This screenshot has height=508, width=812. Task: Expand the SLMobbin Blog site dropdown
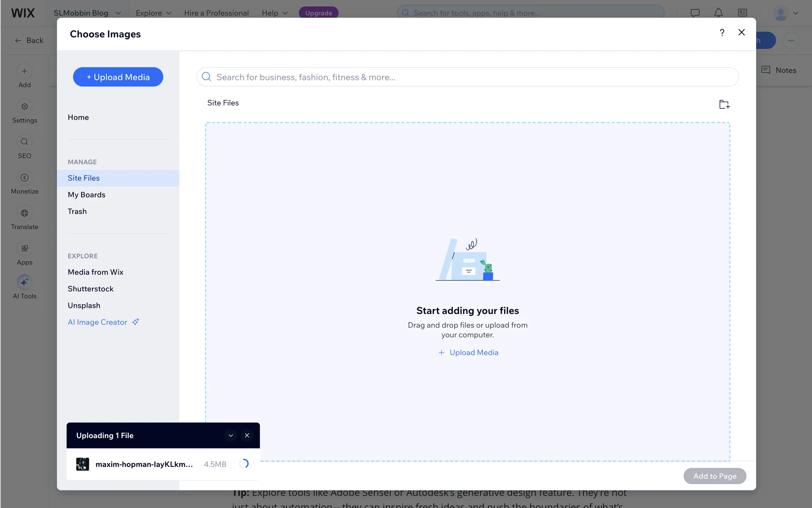pos(87,13)
